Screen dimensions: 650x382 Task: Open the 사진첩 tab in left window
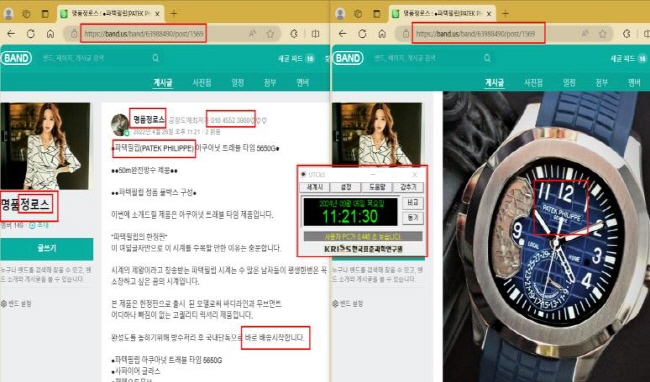[202, 82]
